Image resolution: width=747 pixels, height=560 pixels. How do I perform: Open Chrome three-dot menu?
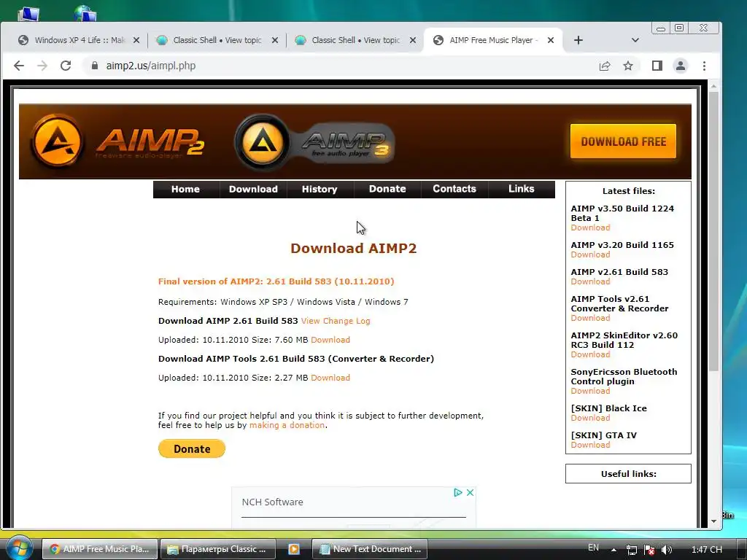[x=704, y=66]
